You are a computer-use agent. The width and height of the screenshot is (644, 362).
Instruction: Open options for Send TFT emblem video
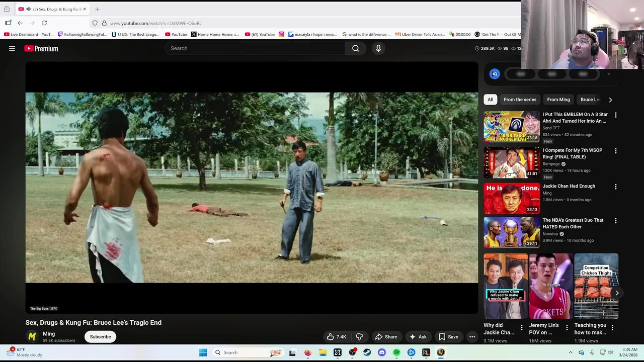[x=615, y=115]
